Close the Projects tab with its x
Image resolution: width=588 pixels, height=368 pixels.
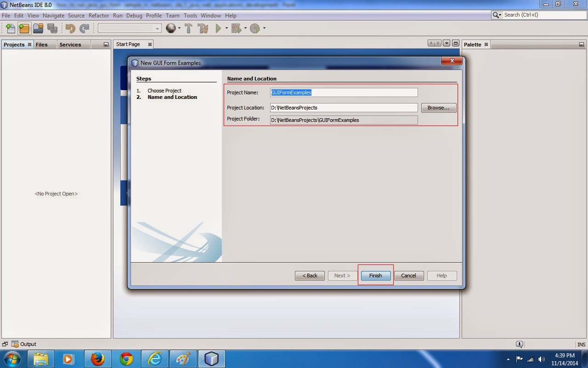[x=29, y=45]
